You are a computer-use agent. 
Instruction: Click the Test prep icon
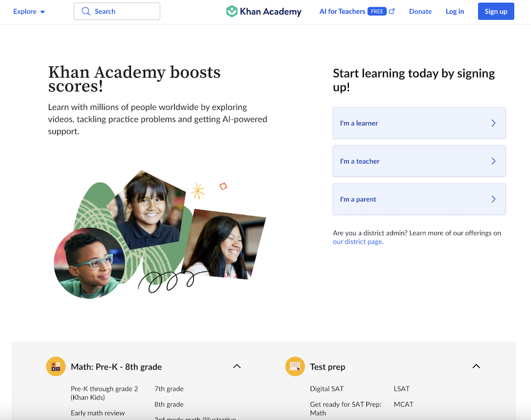[x=295, y=366]
